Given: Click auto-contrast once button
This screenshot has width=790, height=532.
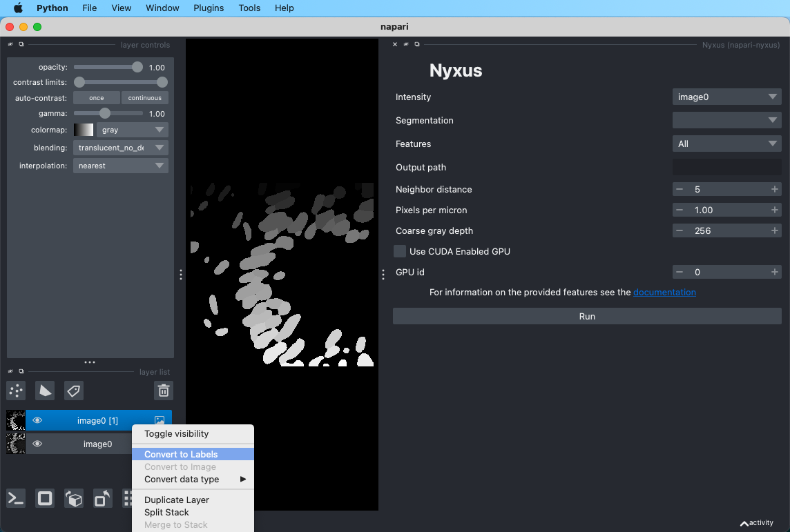Looking at the screenshot, I should [x=97, y=98].
